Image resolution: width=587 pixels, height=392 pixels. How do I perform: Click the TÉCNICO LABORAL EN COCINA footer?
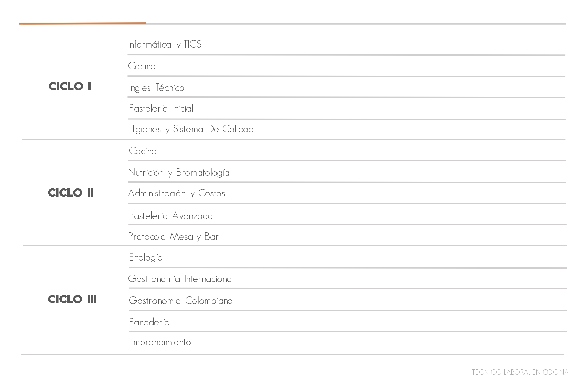(x=520, y=372)
